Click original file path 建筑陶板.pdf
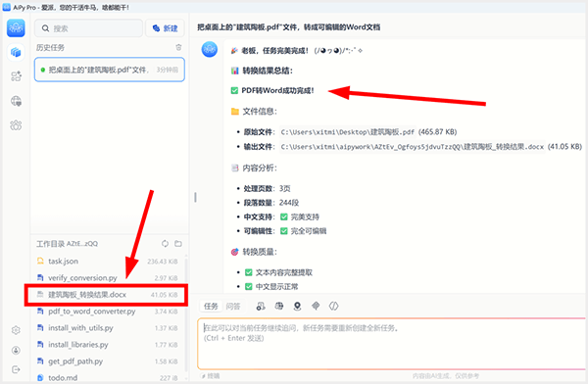The image size is (588, 384). [x=348, y=132]
